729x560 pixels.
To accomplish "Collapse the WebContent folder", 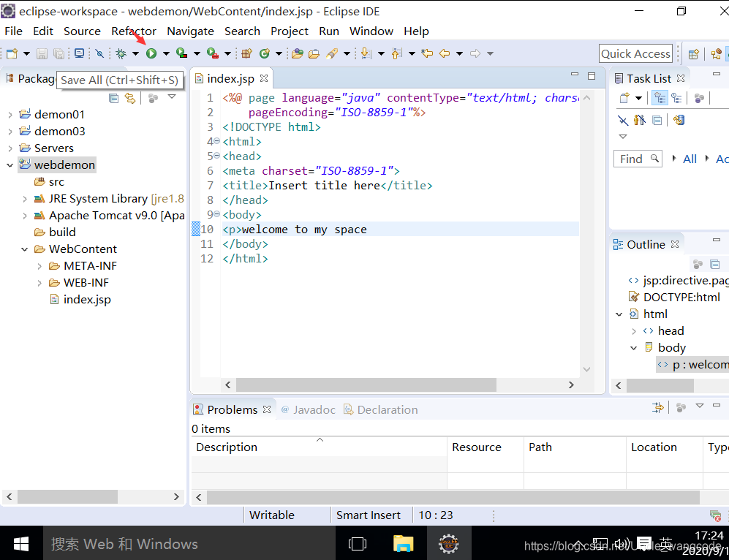I will click(25, 249).
